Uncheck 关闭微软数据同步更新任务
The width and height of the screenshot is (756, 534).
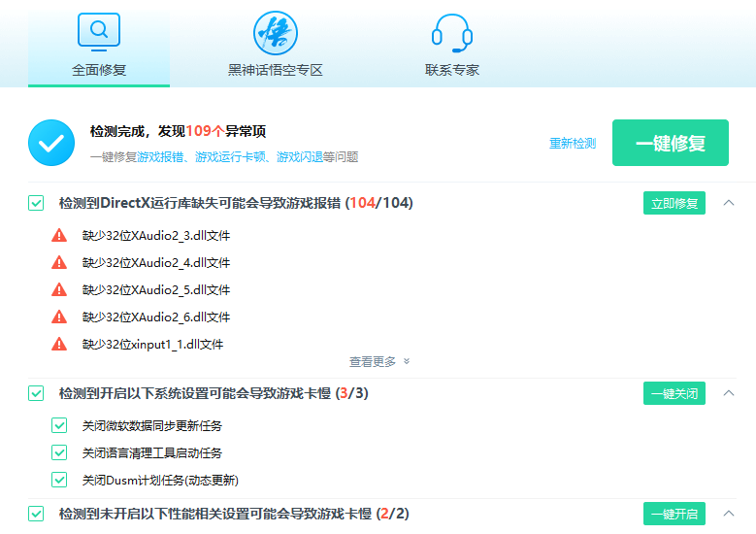point(59,425)
